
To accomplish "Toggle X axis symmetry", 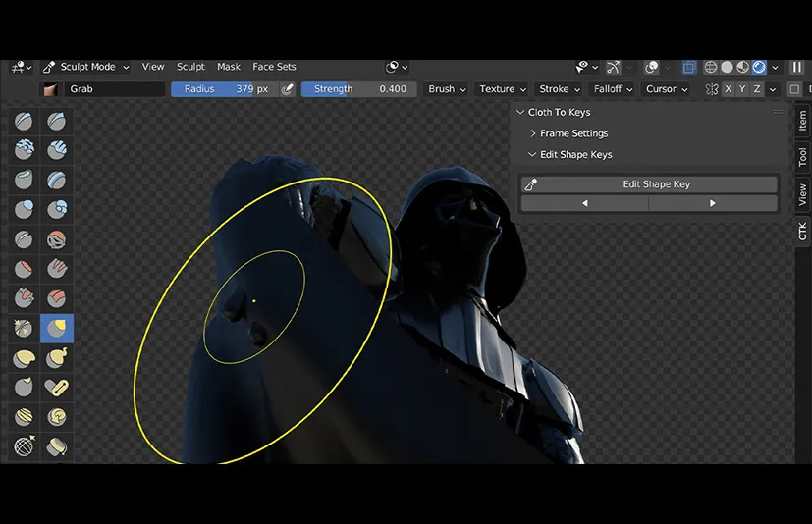I will click(729, 89).
